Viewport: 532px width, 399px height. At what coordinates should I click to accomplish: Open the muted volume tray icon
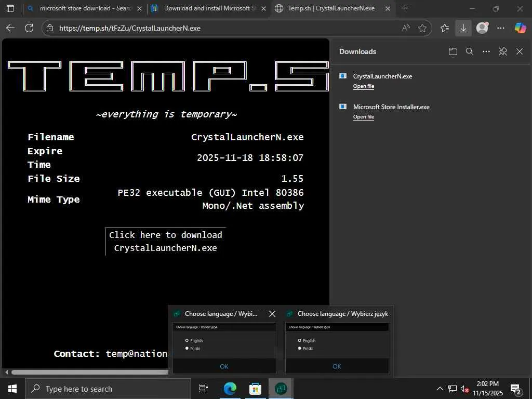464,389
